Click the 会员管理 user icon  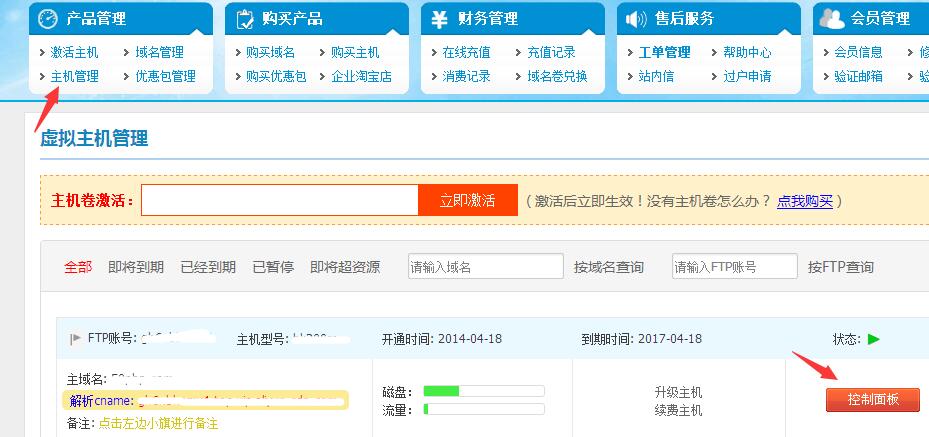[x=830, y=19]
